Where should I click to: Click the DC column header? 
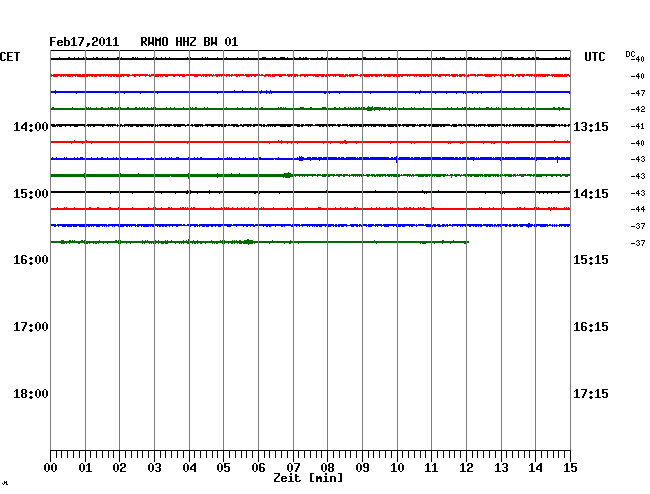point(630,54)
